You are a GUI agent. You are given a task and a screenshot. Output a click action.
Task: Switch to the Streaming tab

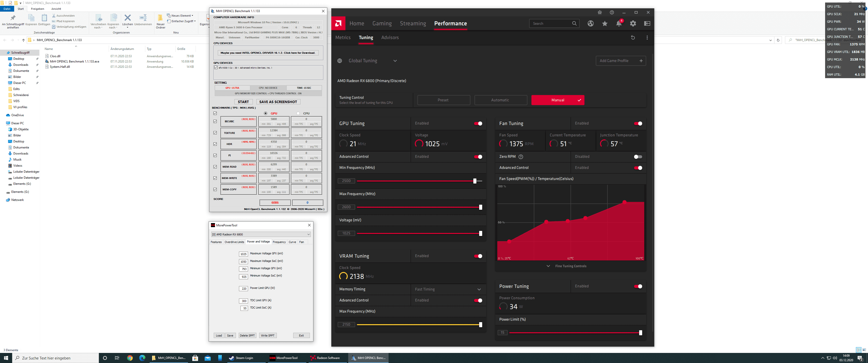pyautogui.click(x=413, y=23)
